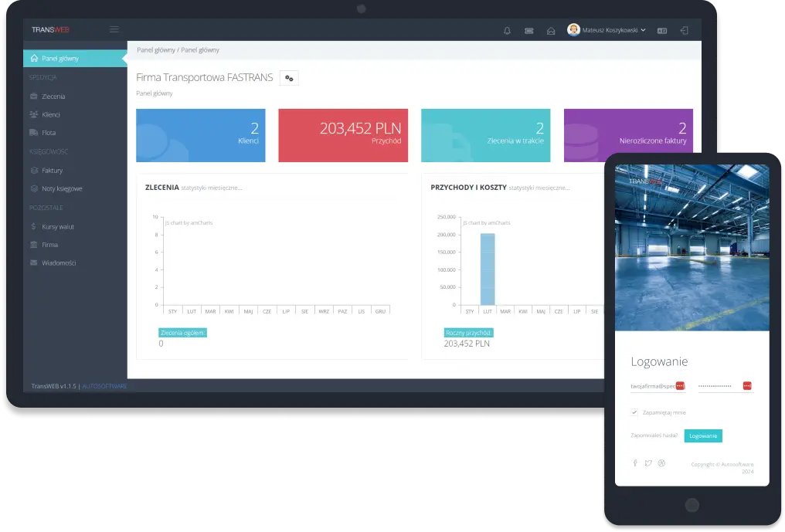Click the 'Zapomniałeś hasła?' link
This screenshot has height=532, width=785.
pyautogui.click(x=654, y=435)
